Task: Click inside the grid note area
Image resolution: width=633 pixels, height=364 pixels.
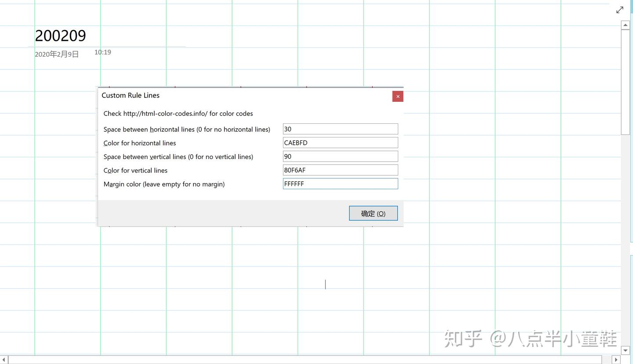Action: pyautogui.click(x=325, y=284)
